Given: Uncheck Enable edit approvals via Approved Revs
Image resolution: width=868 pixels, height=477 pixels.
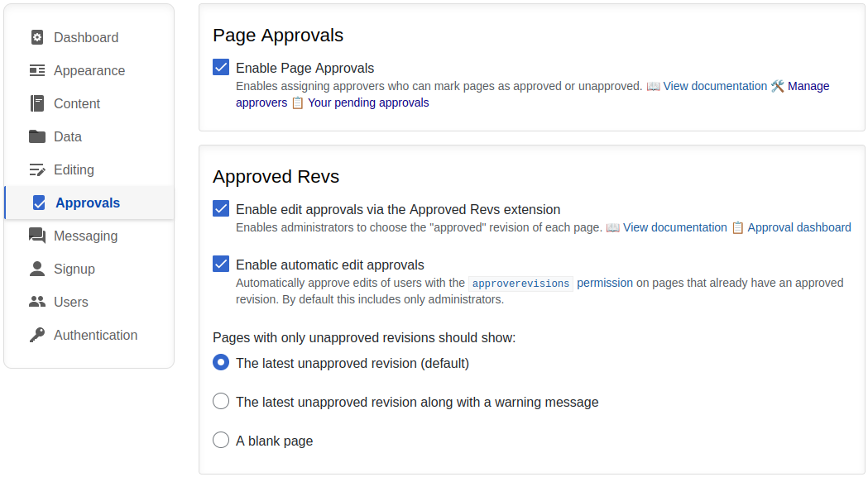Looking at the screenshot, I should tap(221, 208).
